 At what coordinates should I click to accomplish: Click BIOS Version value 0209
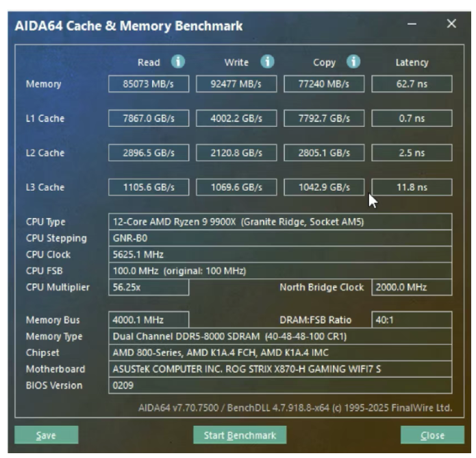coord(280,385)
